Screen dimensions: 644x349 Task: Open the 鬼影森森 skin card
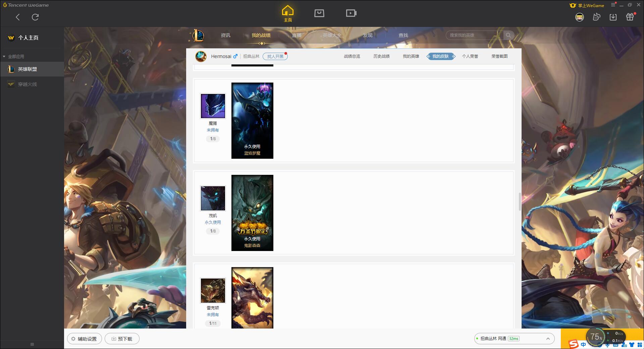pyautogui.click(x=252, y=213)
